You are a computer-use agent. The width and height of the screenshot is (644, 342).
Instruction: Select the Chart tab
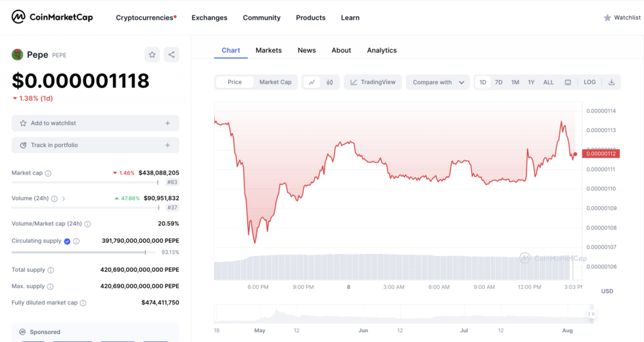pos(231,51)
